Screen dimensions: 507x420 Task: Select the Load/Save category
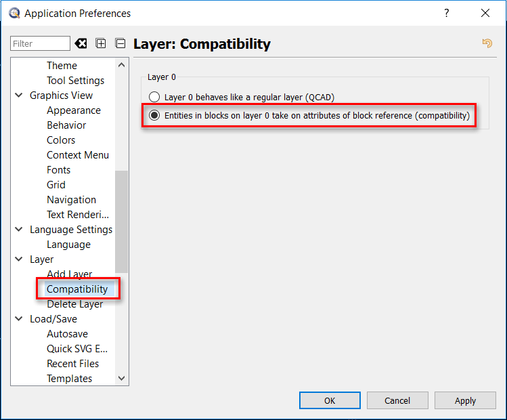coord(53,318)
